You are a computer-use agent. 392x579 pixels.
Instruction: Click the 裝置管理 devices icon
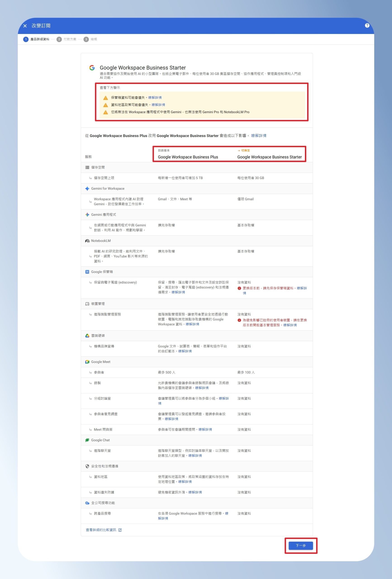coord(87,304)
